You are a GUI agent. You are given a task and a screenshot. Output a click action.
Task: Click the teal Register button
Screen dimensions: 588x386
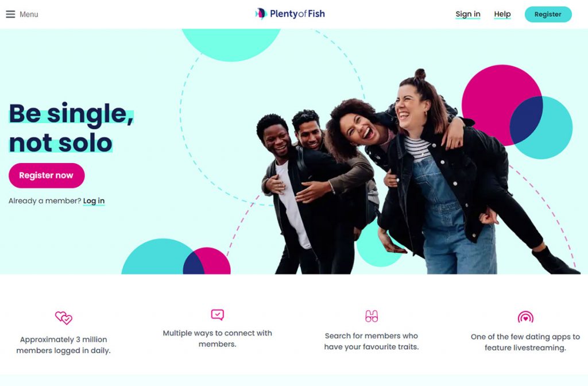[548, 14]
